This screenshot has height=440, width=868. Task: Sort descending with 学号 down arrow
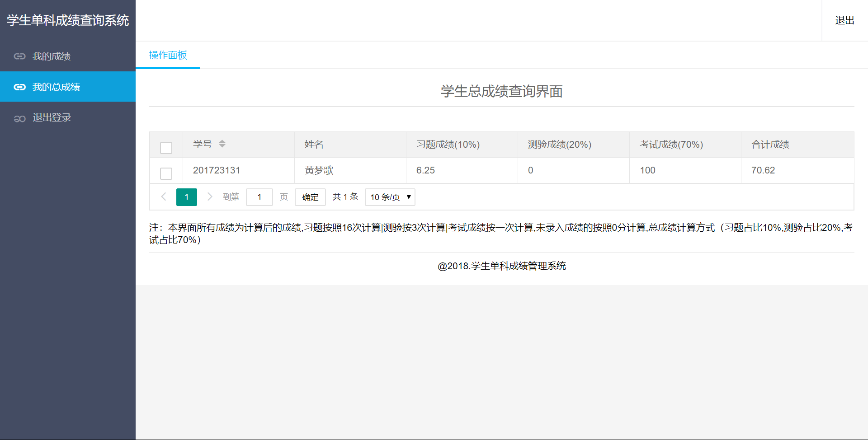[222, 146]
